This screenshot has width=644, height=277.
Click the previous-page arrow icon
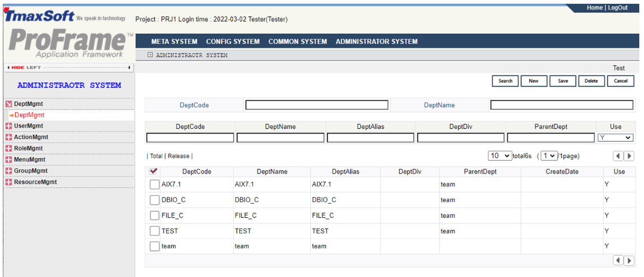point(618,156)
